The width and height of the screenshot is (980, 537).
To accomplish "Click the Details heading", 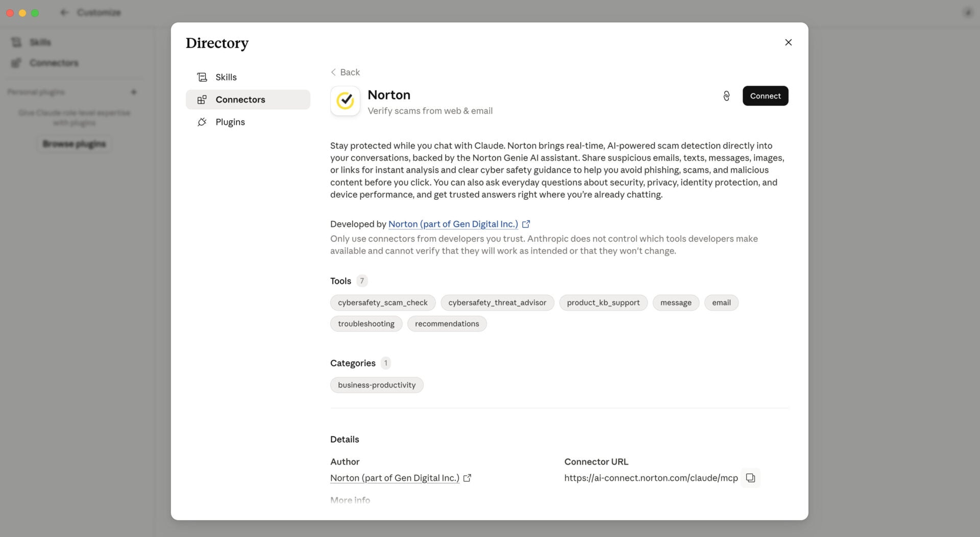I will 345,440.
